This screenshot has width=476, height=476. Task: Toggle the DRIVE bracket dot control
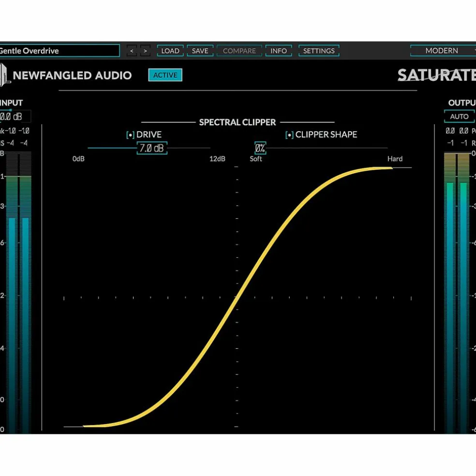130,135
